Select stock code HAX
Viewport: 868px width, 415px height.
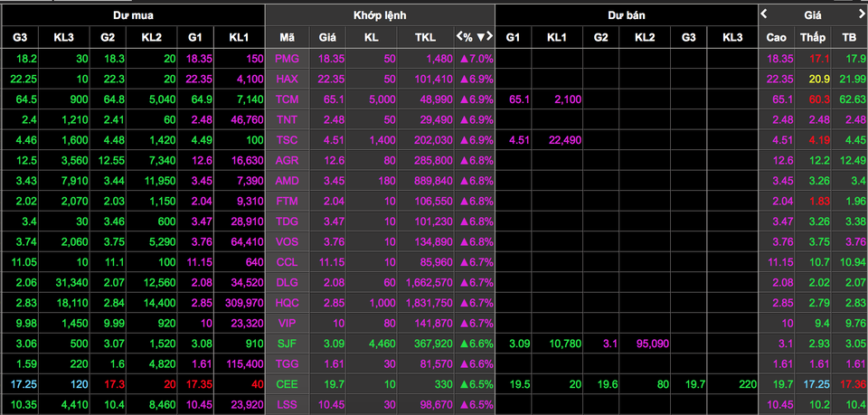tap(288, 80)
